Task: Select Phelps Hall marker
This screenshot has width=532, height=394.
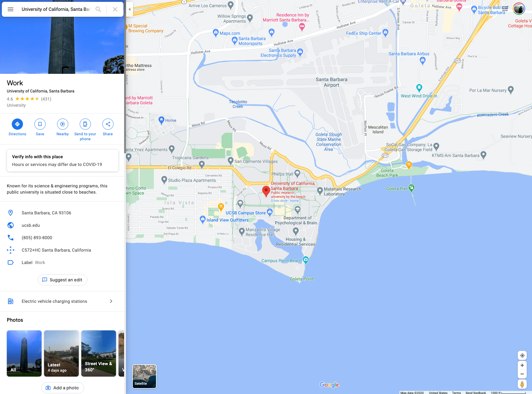Action: pos(297,173)
